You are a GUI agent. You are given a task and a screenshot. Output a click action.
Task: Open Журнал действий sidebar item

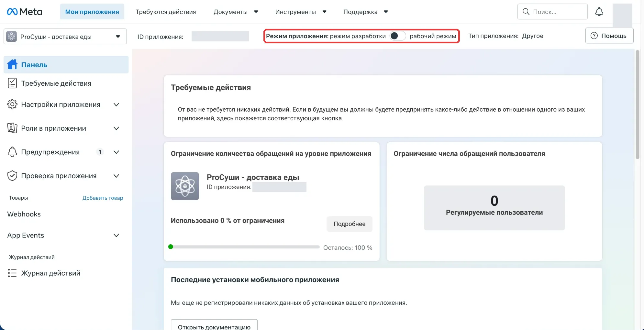point(66,273)
